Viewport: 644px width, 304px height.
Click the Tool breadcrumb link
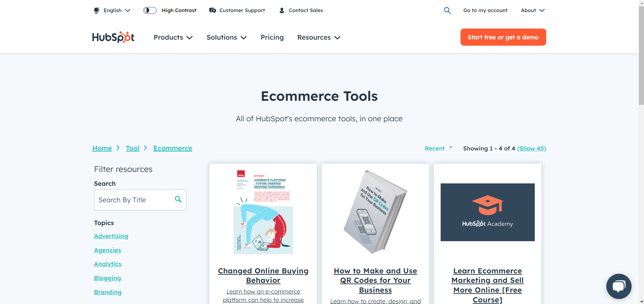tap(132, 148)
